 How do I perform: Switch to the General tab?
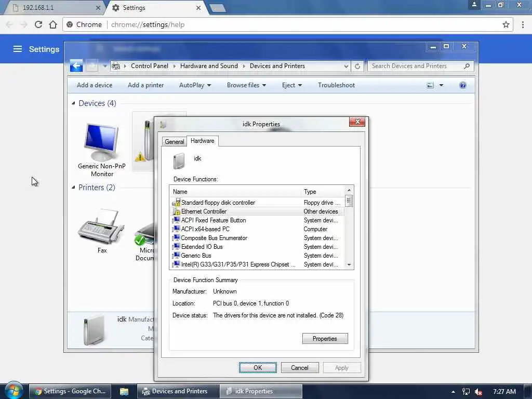click(x=175, y=141)
